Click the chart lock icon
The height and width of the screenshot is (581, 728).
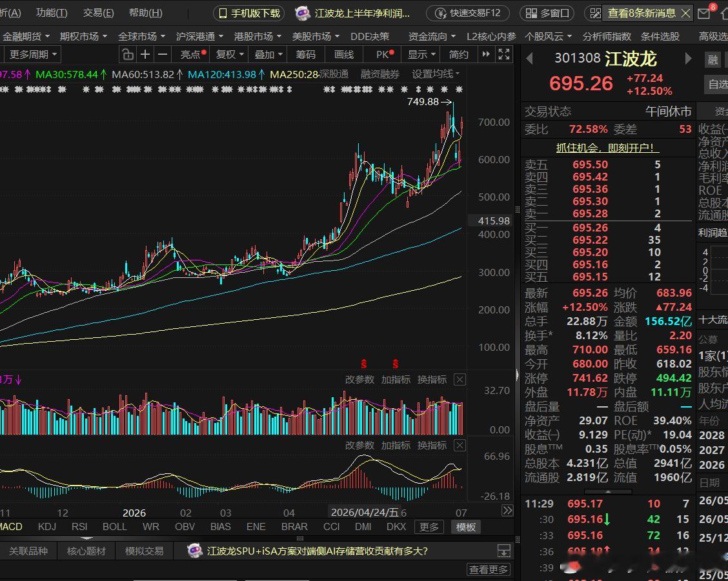tap(128, 55)
